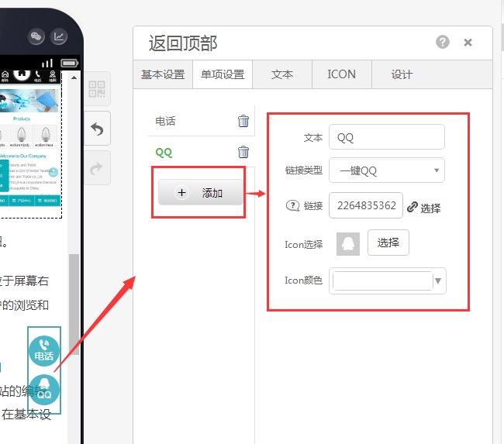Click the QR code icon beside phone preview
The width and height of the screenshot is (504, 444).
97,89
